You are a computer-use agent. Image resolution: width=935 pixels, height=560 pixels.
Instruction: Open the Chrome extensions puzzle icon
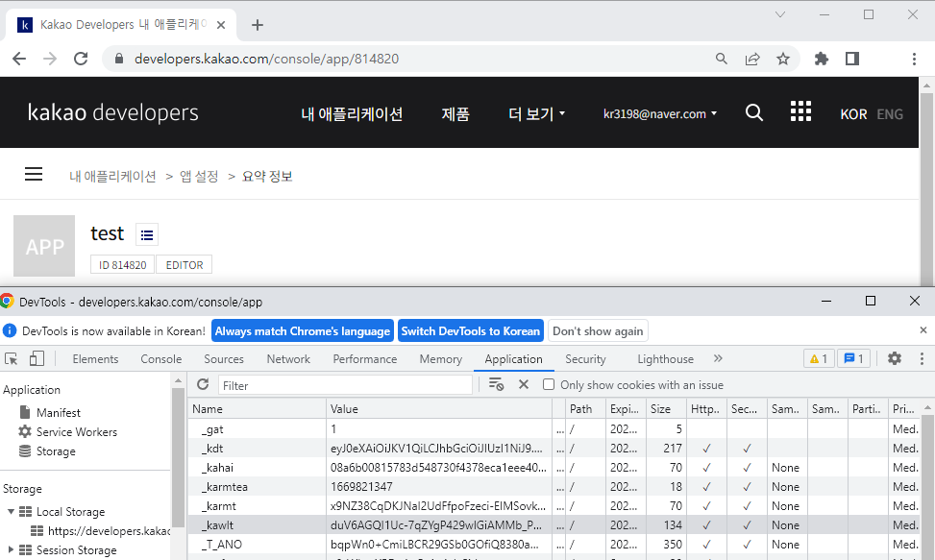pos(821,59)
